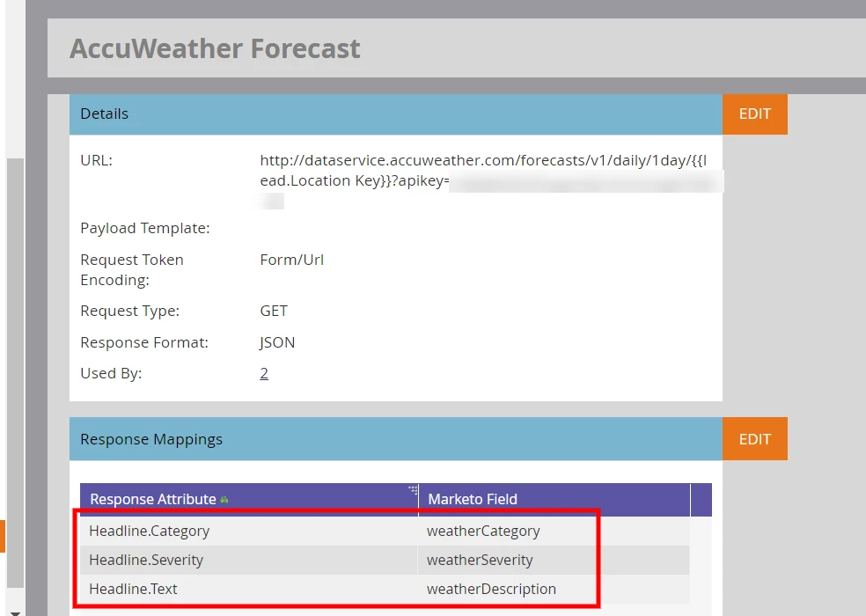Click the Details panel header
Viewport: 866px width, 616px height.
[395, 114]
